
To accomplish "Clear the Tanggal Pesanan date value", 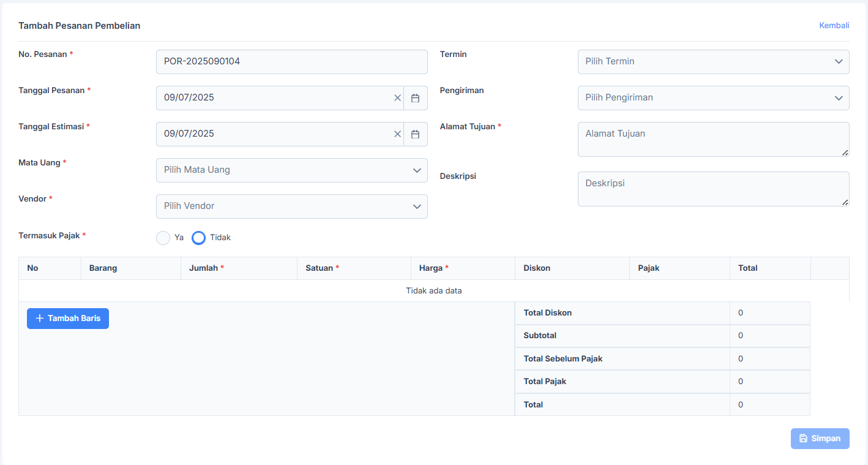I will tap(397, 98).
